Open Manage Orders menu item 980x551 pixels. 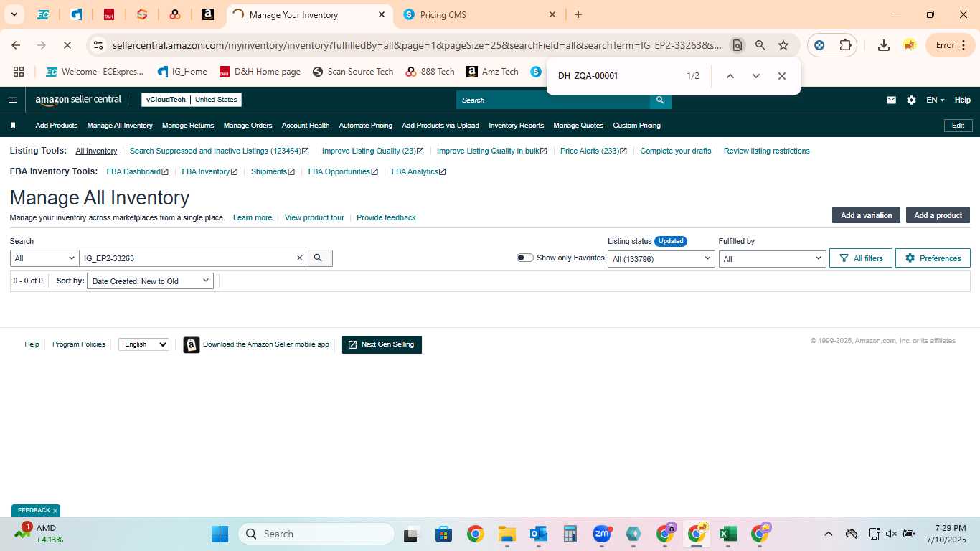248,126
